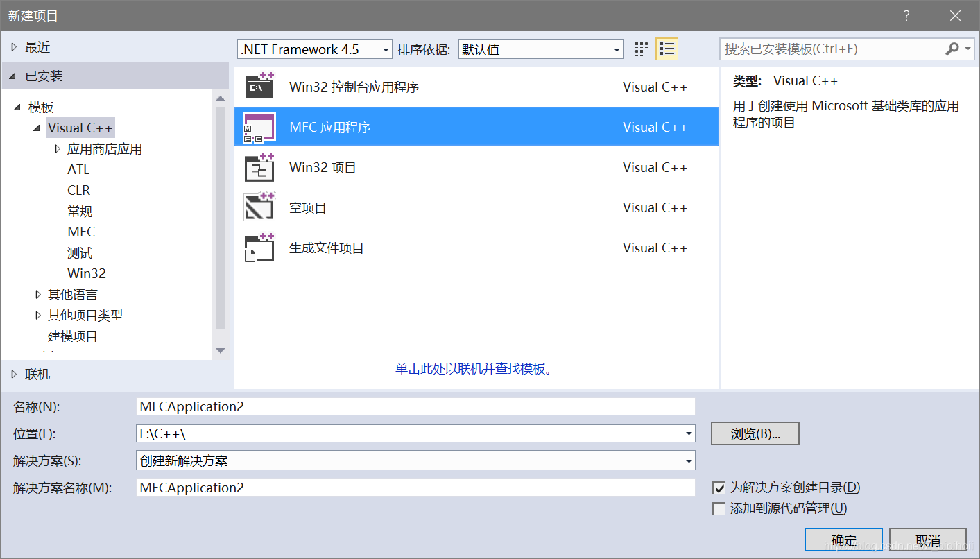Expand the 应用商店应用 tree node
This screenshot has width=980, height=559.
tap(57, 148)
